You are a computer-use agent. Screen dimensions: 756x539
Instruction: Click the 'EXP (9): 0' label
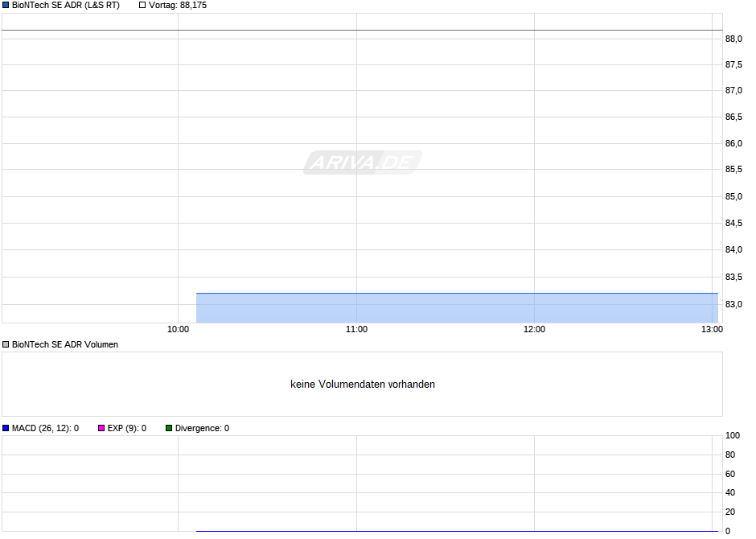point(127,428)
